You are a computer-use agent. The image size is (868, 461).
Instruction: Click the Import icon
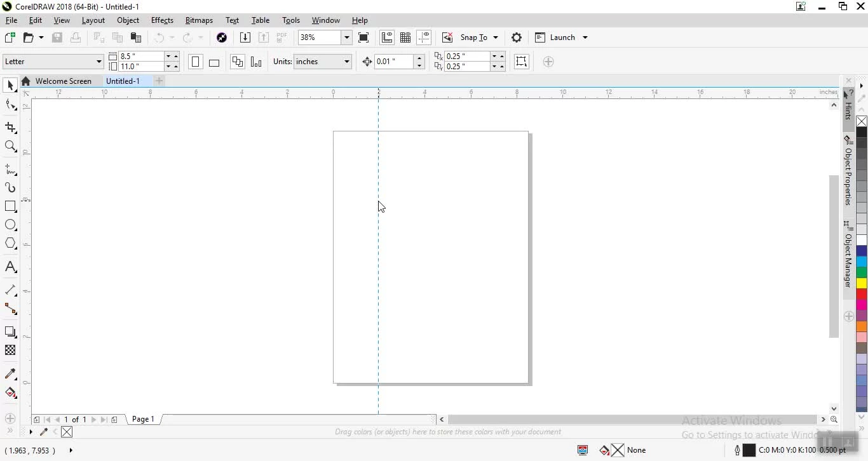tap(245, 37)
